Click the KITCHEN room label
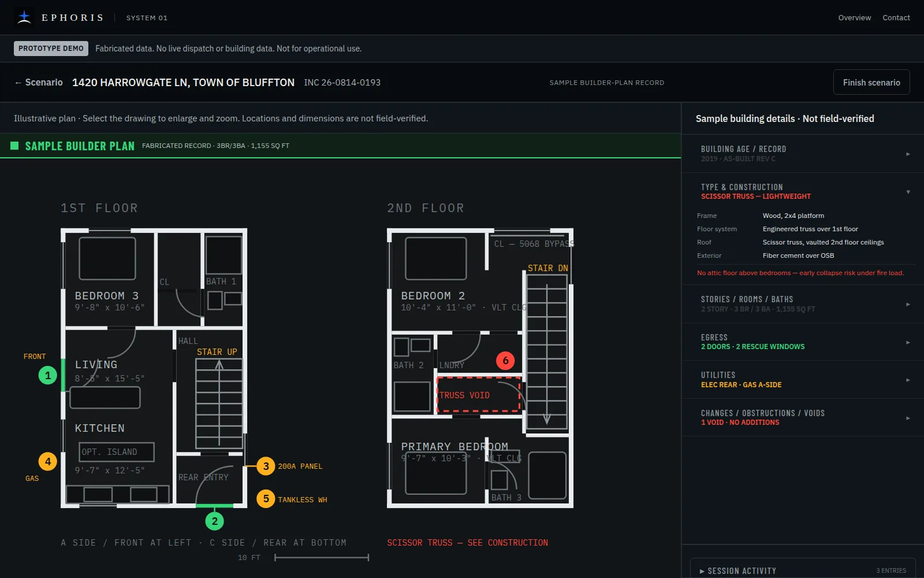Image resolution: width=924 pixels, height=578 pixels. pos(100,428)
